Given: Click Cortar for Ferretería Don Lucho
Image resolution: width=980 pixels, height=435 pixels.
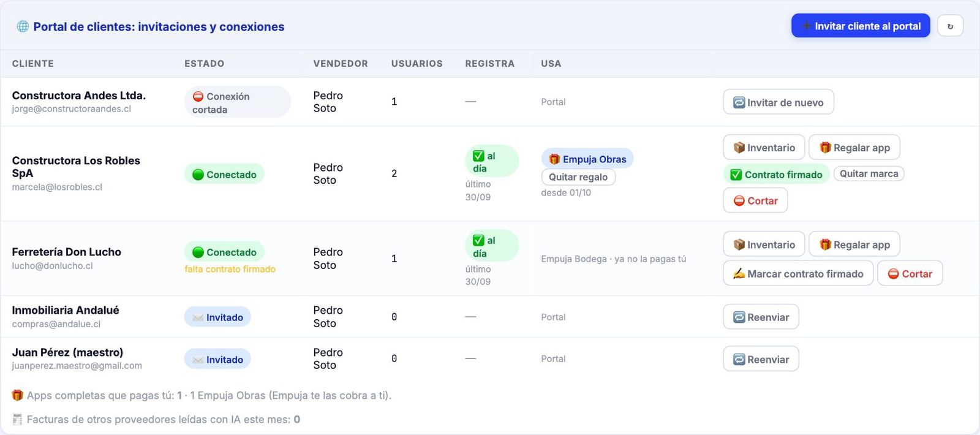Looking at the screenshot, I should coord(910,273).
